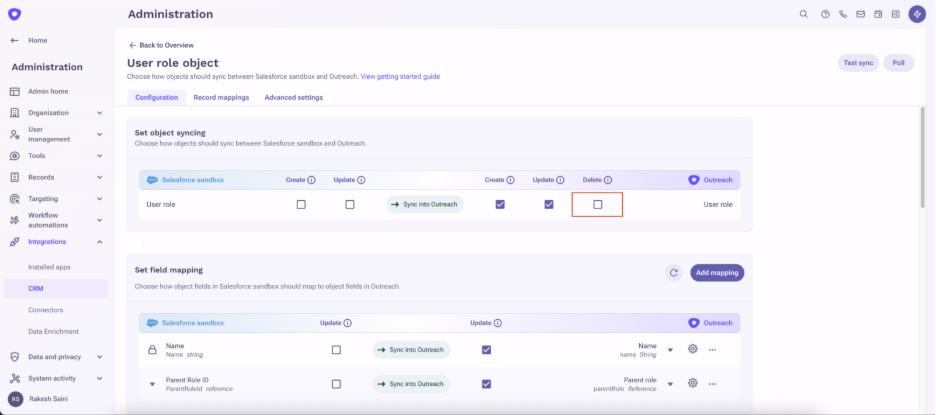The image size is (936, 415).
Task: Open Data Enrichment in the sidebar
Action: [x=54, y=331]
